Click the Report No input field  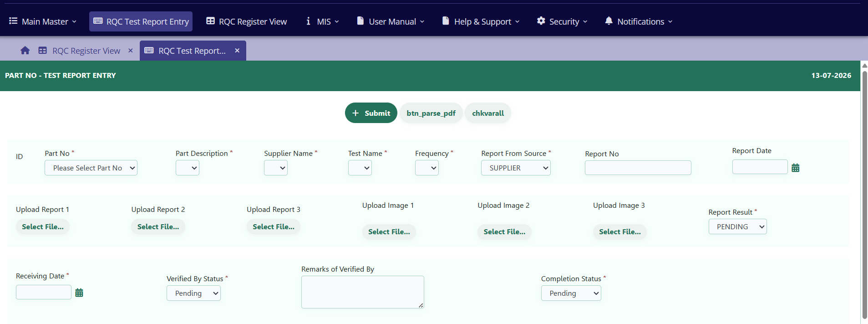tap(638, 168)
